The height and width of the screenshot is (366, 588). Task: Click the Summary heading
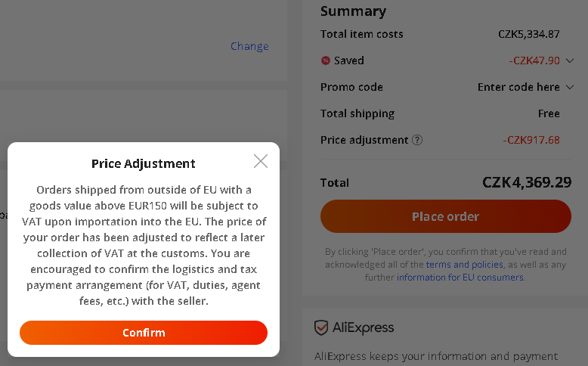[x=353, y=11]
